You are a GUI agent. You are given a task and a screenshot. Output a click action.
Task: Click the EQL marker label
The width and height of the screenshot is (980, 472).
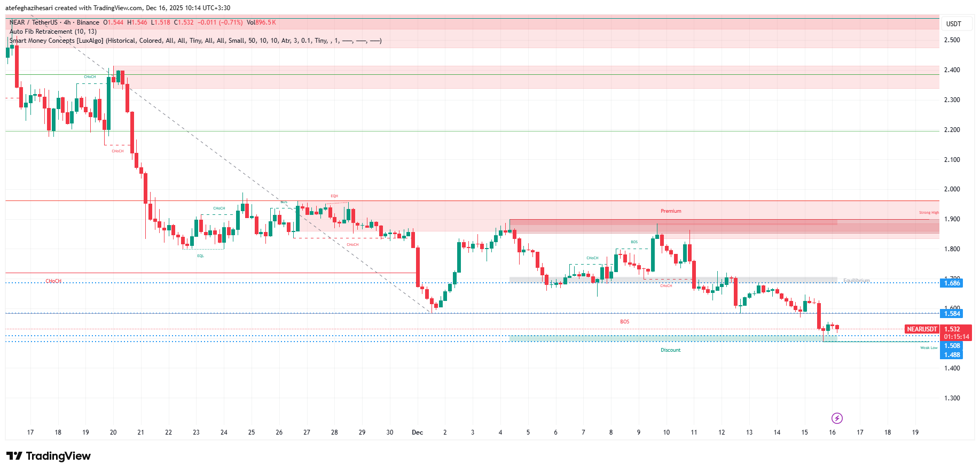(x=200, y=256)
